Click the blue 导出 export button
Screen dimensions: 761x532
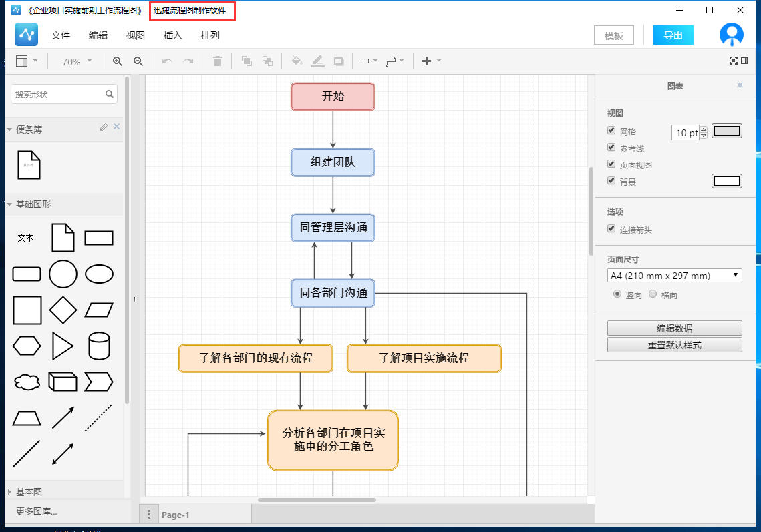tap(673, 36)
